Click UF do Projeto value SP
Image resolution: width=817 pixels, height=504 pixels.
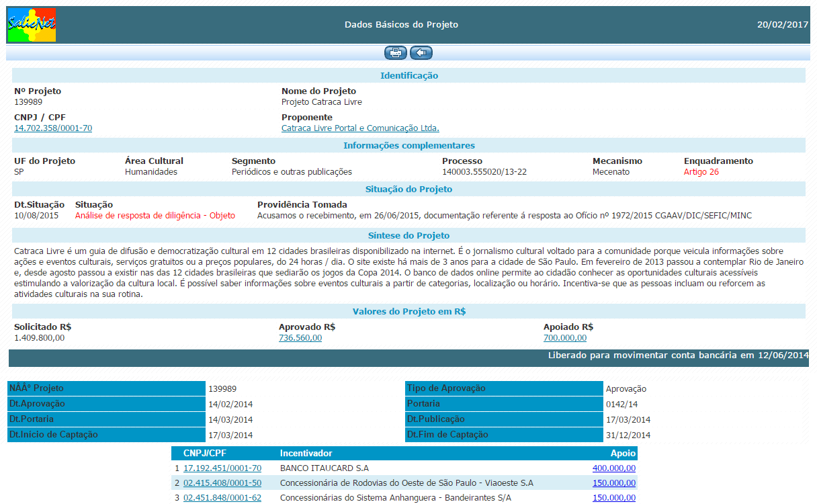coord(19,172)
